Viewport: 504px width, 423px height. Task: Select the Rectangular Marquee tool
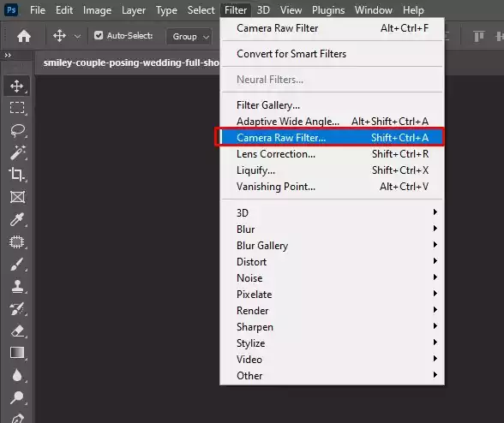(x=17, y=108)
